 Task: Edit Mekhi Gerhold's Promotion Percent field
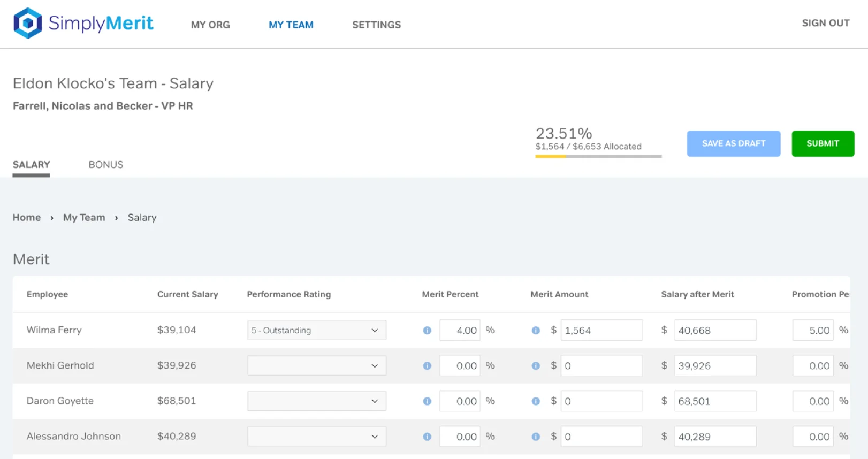813,365
